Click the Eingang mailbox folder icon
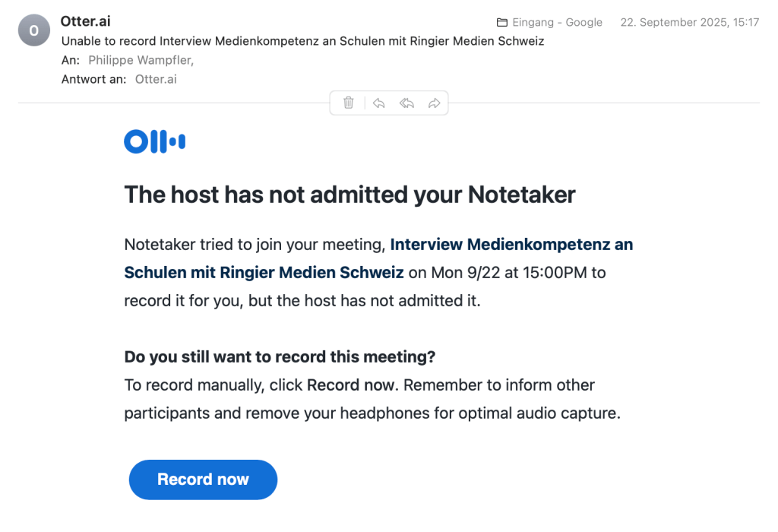The image size is (778, 532). (501, 23)
